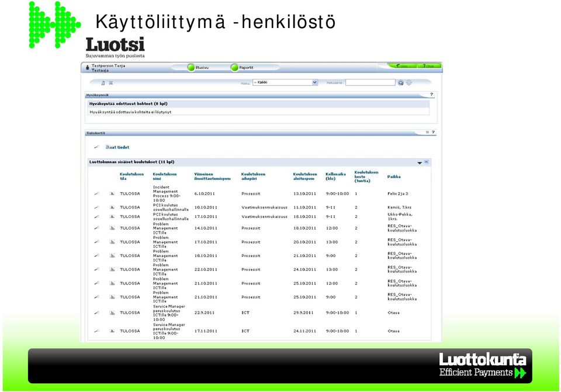Open details icon for Problem Management 22.10.2011 row
This screenshot has height=392, width=561.
pos(112,269)
